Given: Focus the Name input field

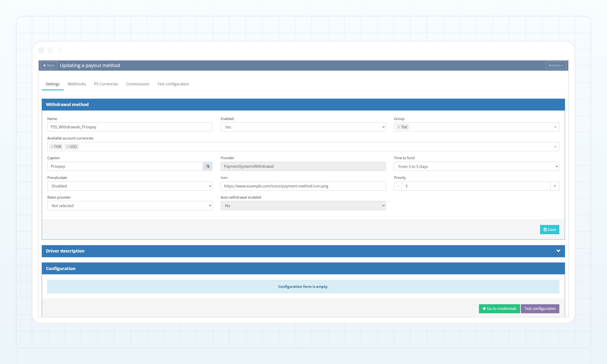Looking at the screenshot, I should click(130, 127).
